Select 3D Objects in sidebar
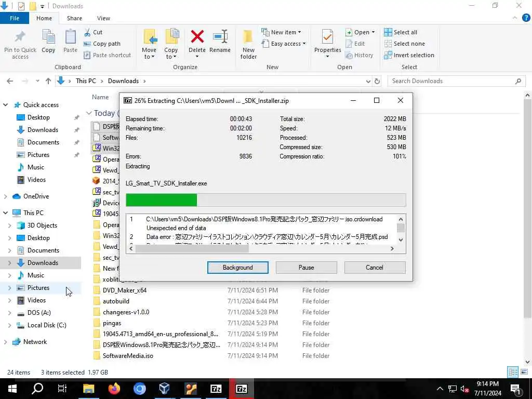The image size is (532, 399). click(x=42, y=225)
